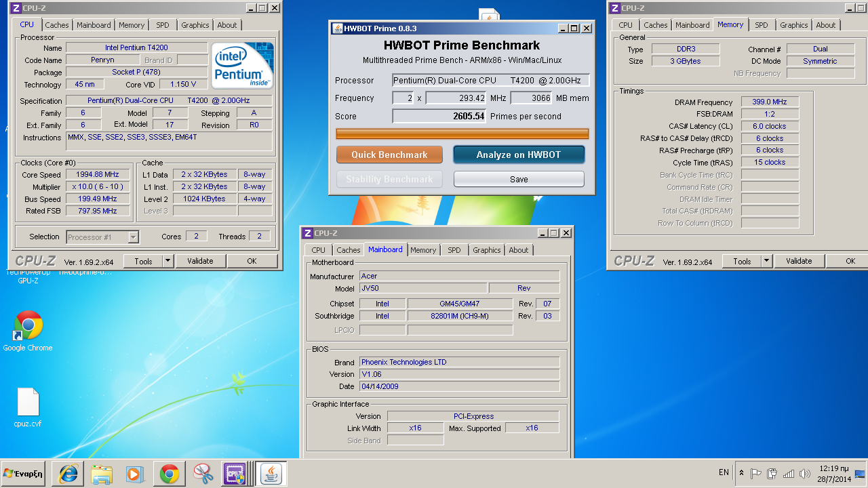Expand the Tools dropdown arrow in the CPU tab window
This screenshot has width=868, height=488.
tap(168, 261)
